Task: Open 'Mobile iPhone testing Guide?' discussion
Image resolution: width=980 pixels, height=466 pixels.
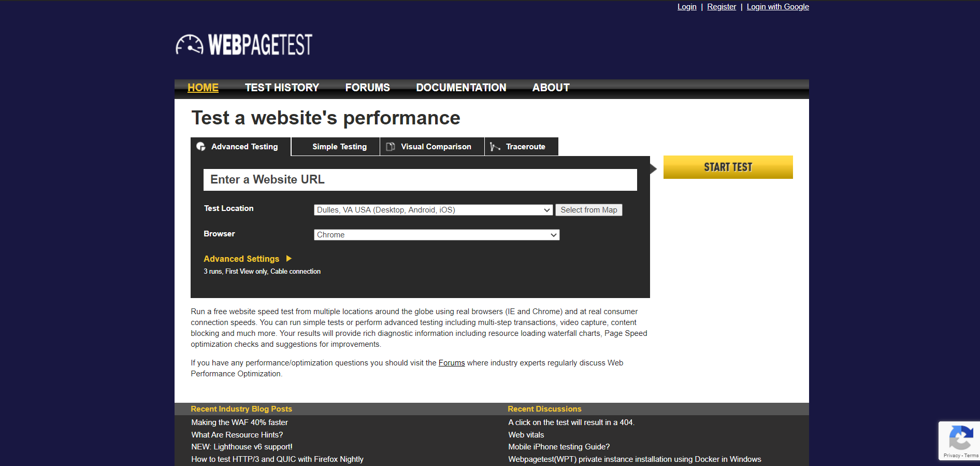Action: 559,447
